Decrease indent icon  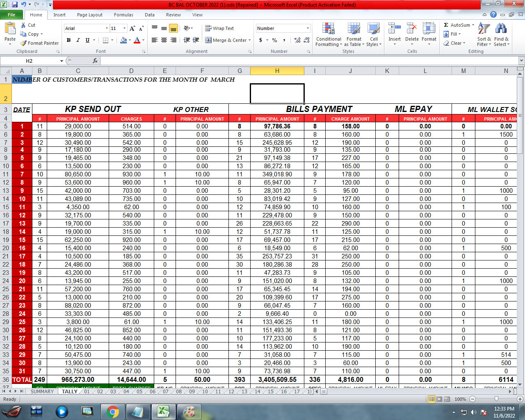(187, 40)
